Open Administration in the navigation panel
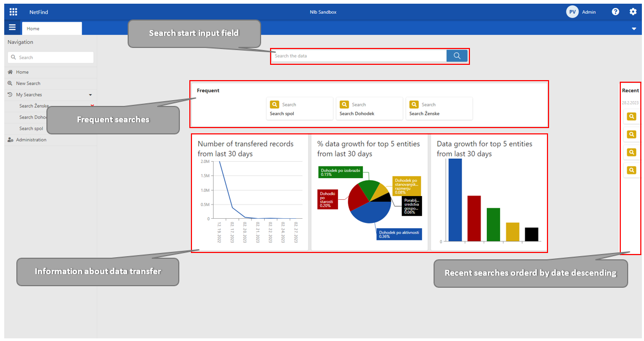644x341 pixels. point(31,140)
